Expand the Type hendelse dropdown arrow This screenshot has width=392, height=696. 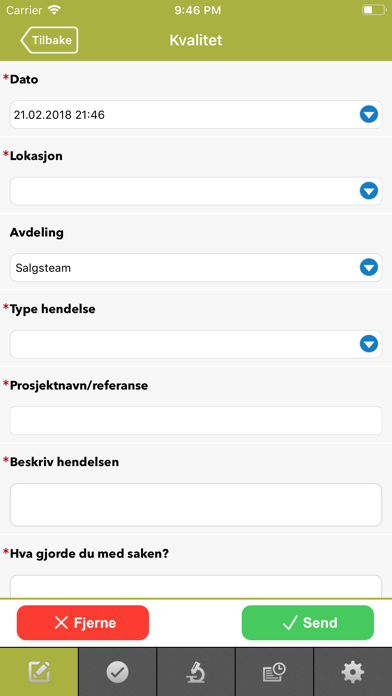pos(368,344)
